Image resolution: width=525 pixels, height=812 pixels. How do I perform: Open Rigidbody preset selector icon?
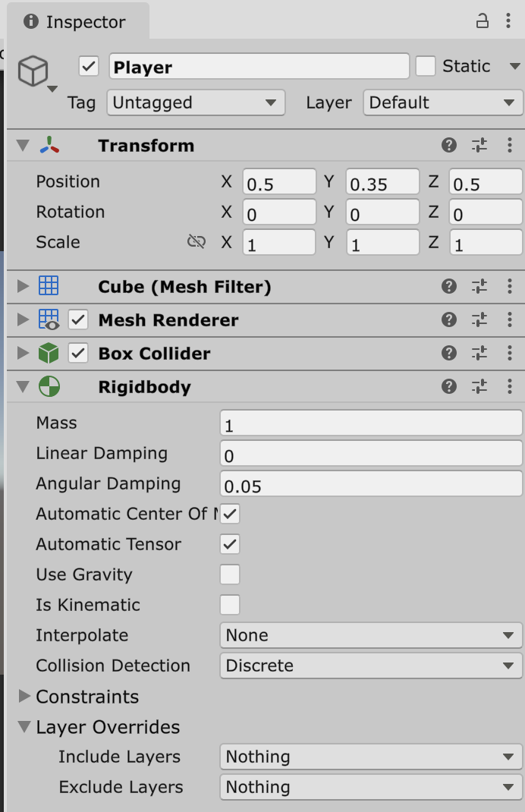click(x=479, y=387)
